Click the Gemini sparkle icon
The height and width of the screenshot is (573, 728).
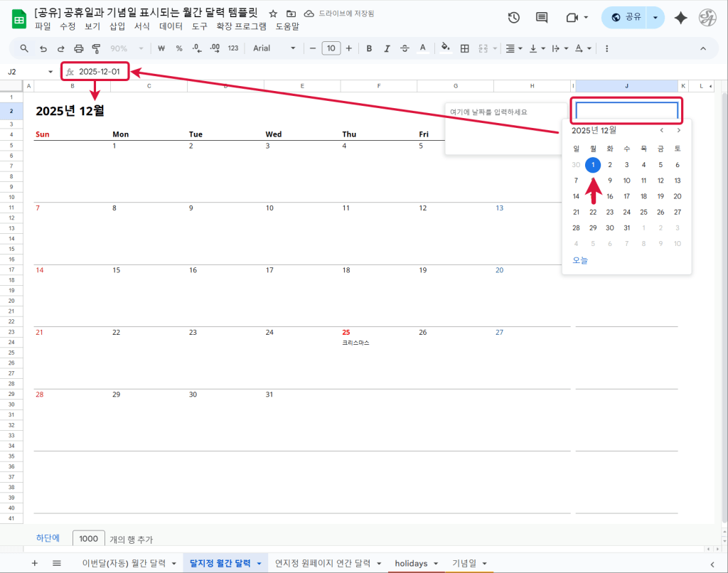coord(680,18)
